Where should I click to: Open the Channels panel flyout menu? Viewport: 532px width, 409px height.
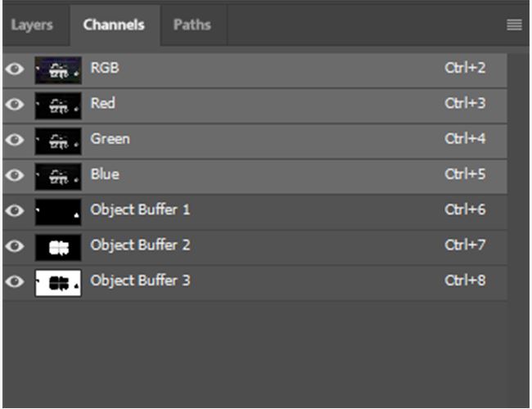[514, 25]
